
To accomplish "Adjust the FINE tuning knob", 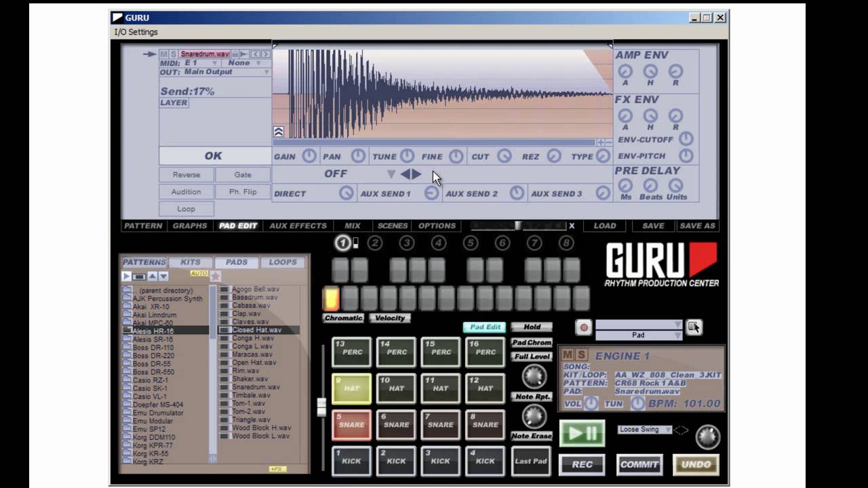I will (456, 156).
